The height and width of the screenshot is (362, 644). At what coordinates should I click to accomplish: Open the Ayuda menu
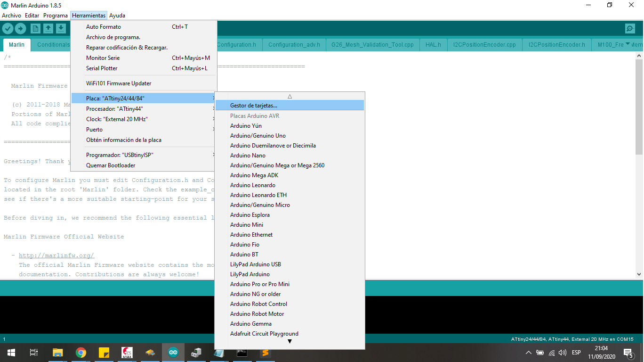coord(117,16)
